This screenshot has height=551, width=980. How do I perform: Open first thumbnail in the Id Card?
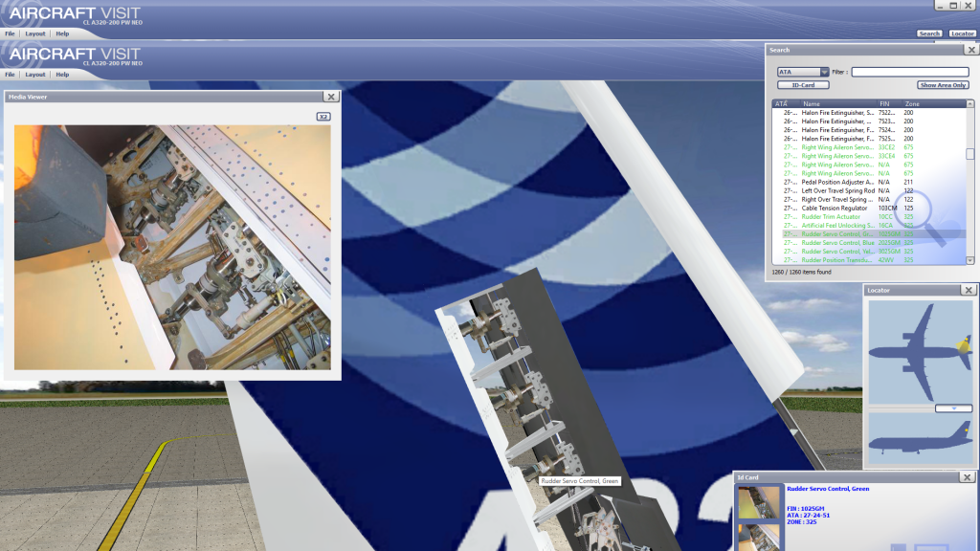759,503
